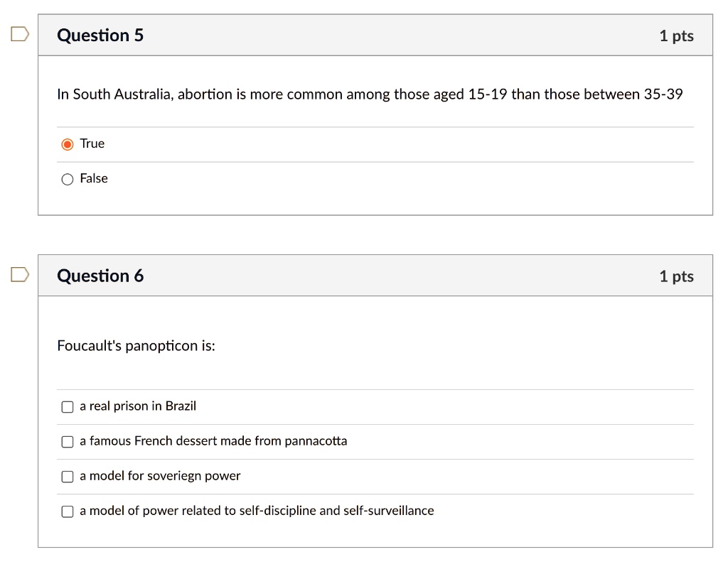This screenshot has width=728, height=569.
Task: Tick the French dessert pannacotta checkbox
Action: tap(68, 441)
